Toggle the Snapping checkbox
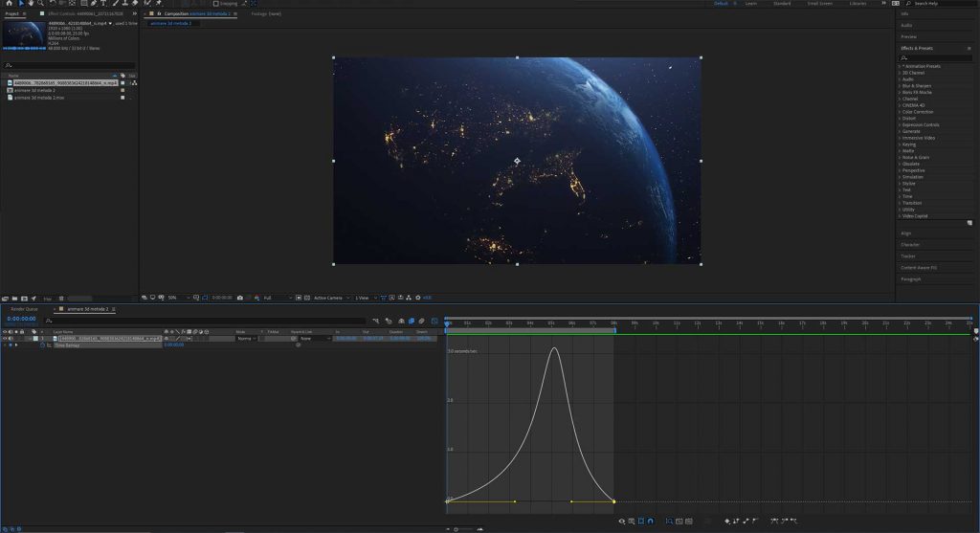 click(x=216, y=3)
